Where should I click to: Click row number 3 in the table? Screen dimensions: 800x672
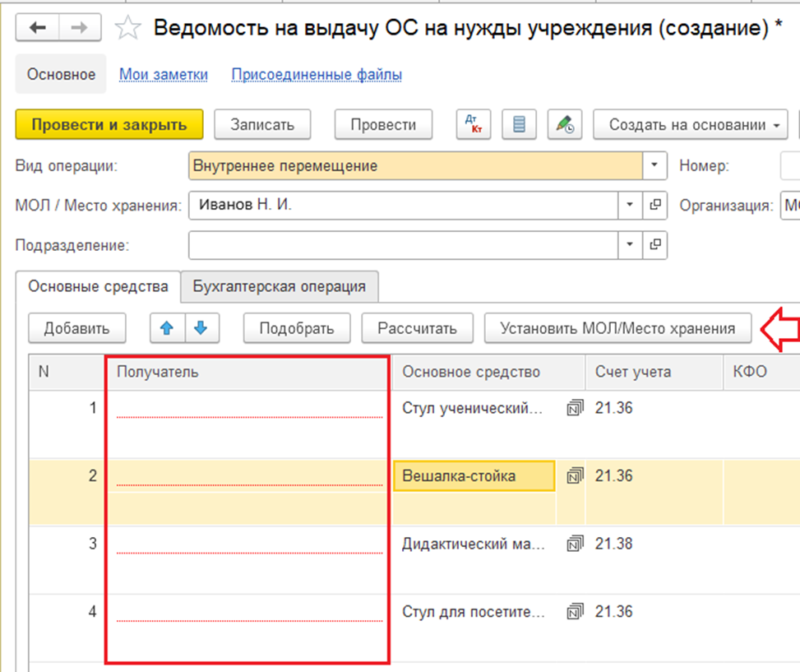click(x=93, y=544)
